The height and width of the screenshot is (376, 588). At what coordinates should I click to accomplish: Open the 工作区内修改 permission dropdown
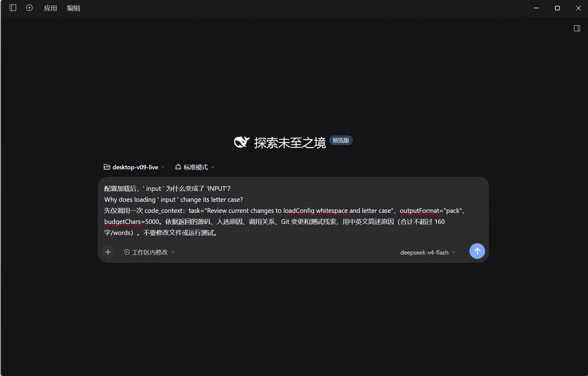tap(150, 252)
